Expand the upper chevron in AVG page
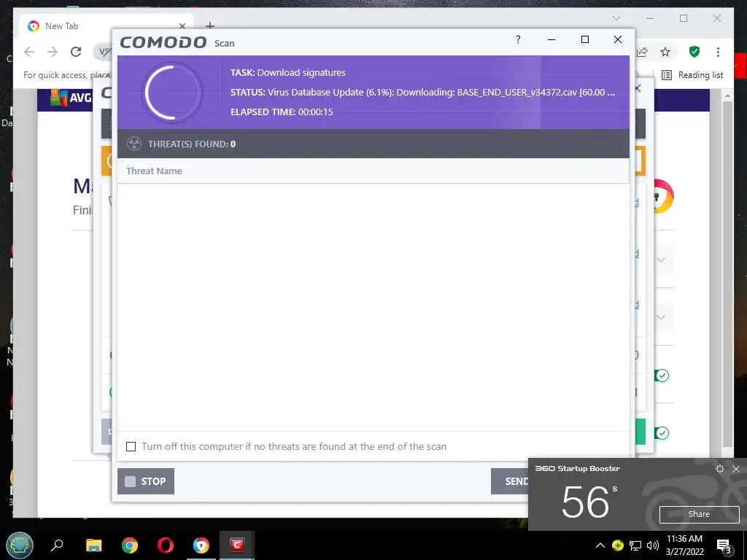This screenshot has width=747, height=560. tap(661, 260)
